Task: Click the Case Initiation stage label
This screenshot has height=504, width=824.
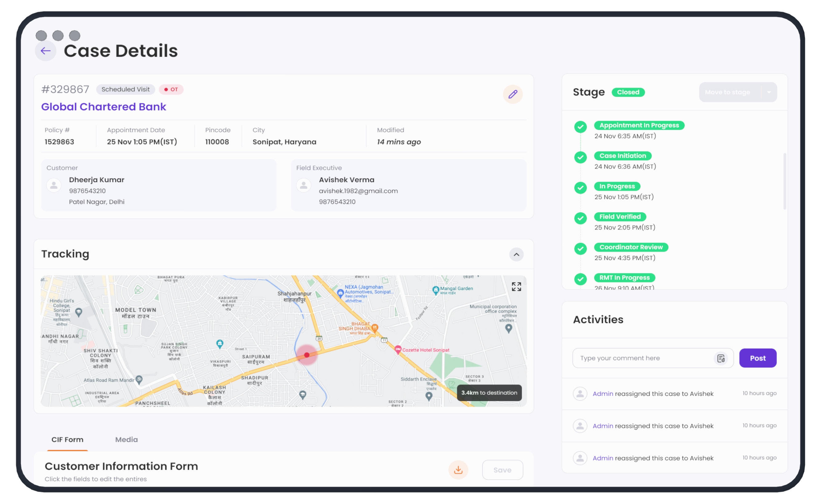Action: [622, 156]
